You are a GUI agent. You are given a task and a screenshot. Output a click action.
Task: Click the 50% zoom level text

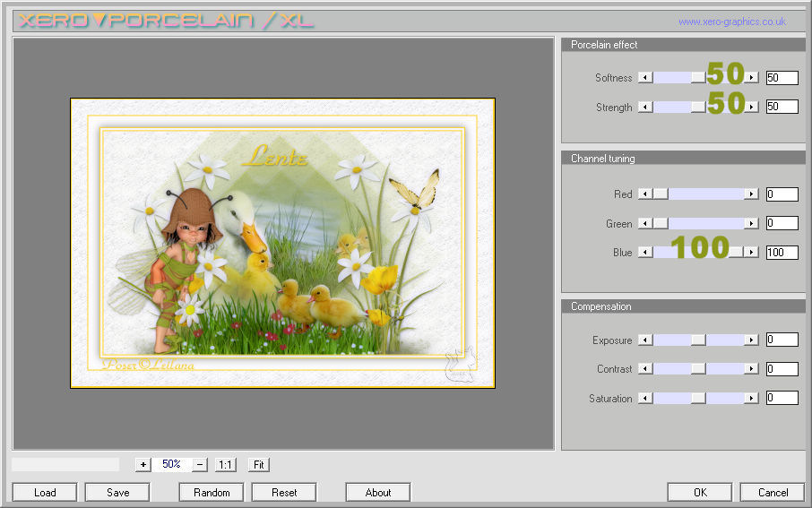[171, 464]
